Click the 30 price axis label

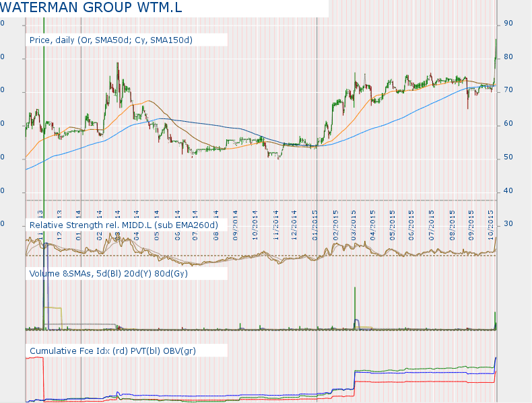[x=508, y=224]
